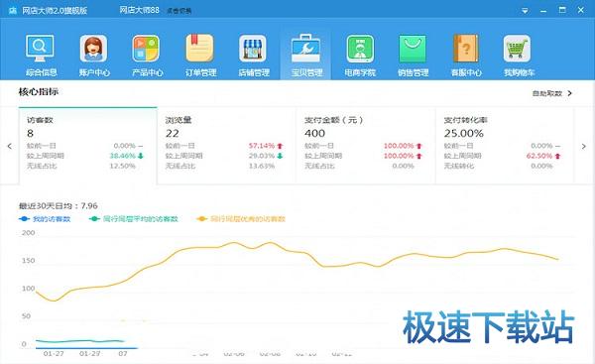
Task: Click the 12.50% value in 访客数 card
Action: (123, 166)
